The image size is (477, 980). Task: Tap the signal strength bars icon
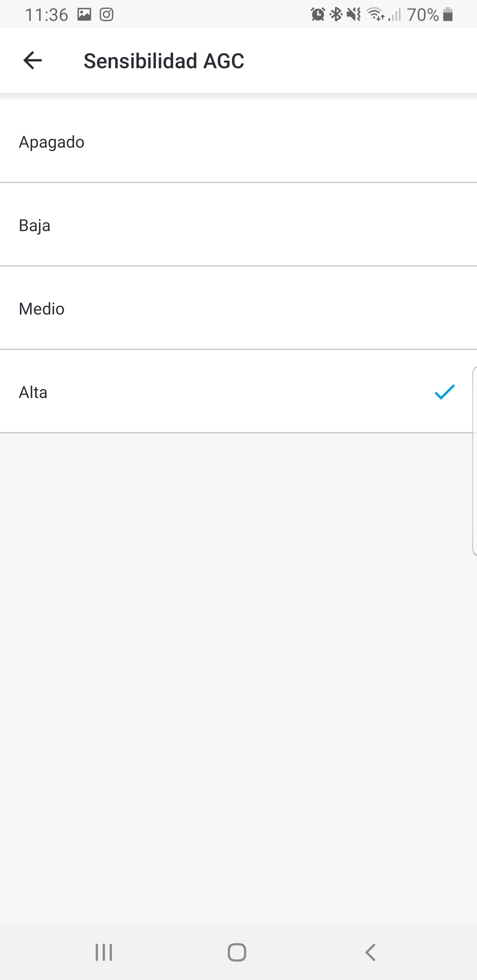[x=396, y=15]
